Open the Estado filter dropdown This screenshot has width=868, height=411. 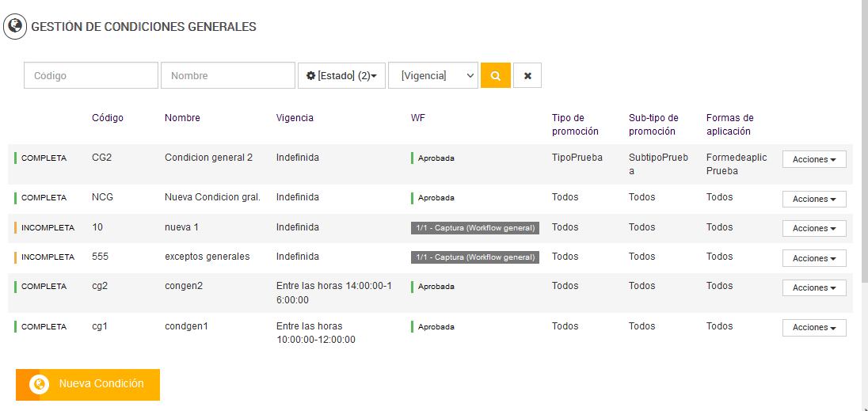pyautogui.click(x=341, y=76)
